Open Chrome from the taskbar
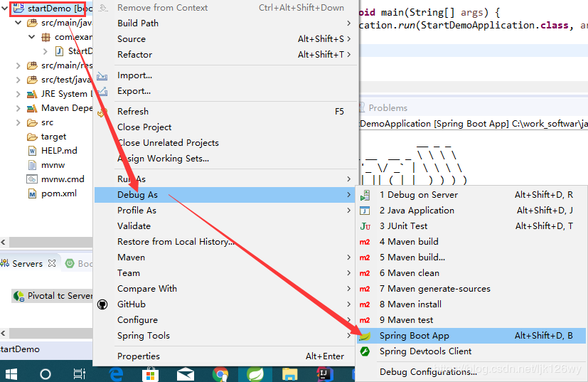Viewport: 588px width, 382px height. point(220,373)
